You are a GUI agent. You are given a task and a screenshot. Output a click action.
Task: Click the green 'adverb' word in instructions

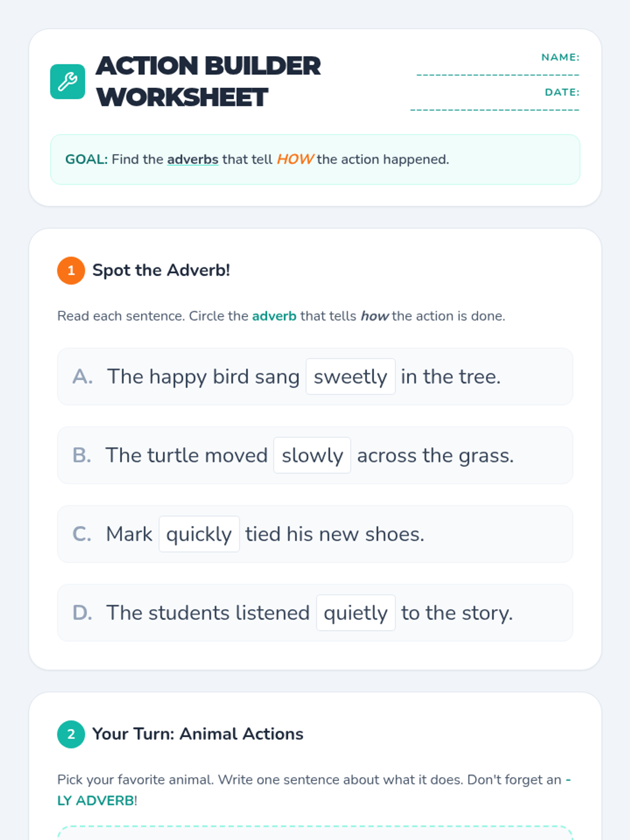click(x=274, y=316)
